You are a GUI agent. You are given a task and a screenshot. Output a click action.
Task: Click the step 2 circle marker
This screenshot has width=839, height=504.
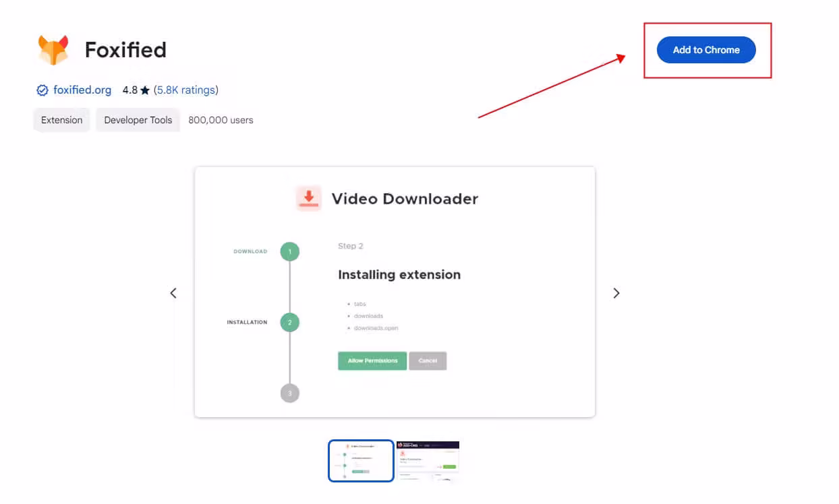coord(290,323)
